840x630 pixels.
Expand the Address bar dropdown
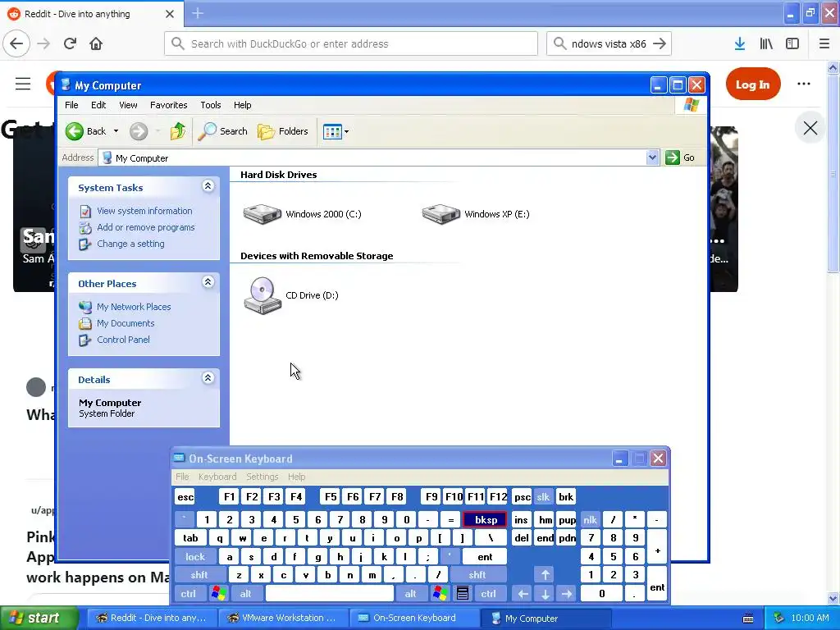(x=652, y=157)
